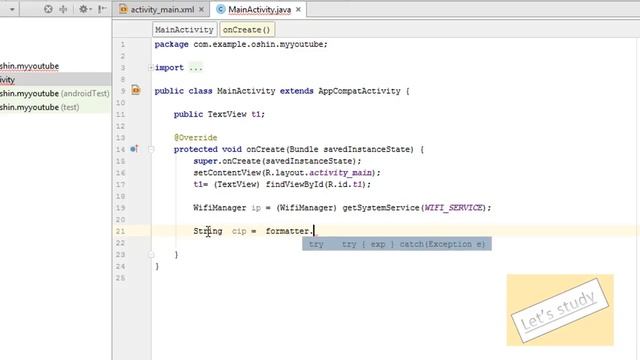
Task: Click the class icon on MainActivity.java tab
Action: tap(221, 9)
